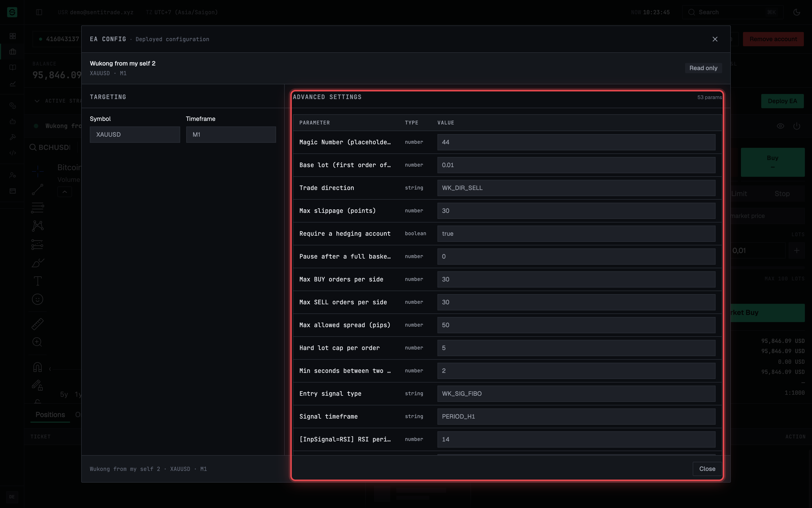Screen dimensions: 812x508
Task: Click the Symbol field showing XAUUSD
Action: click(135, 134)
